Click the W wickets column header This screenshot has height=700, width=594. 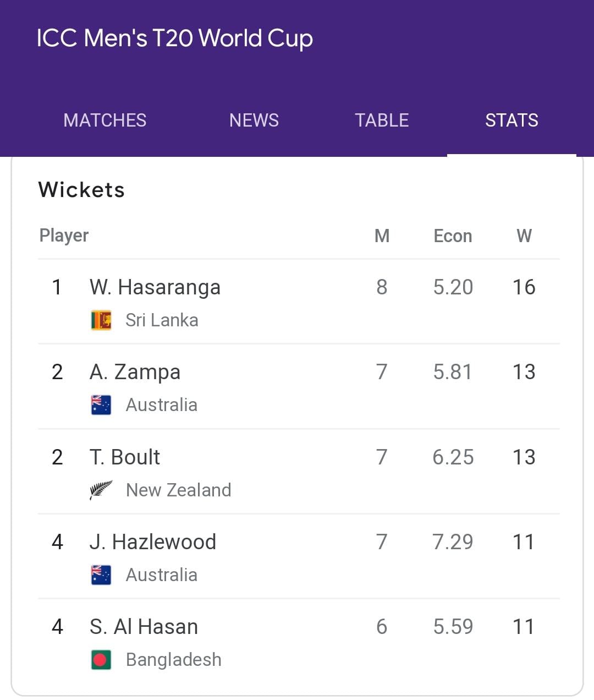click(x=524, y=236)
